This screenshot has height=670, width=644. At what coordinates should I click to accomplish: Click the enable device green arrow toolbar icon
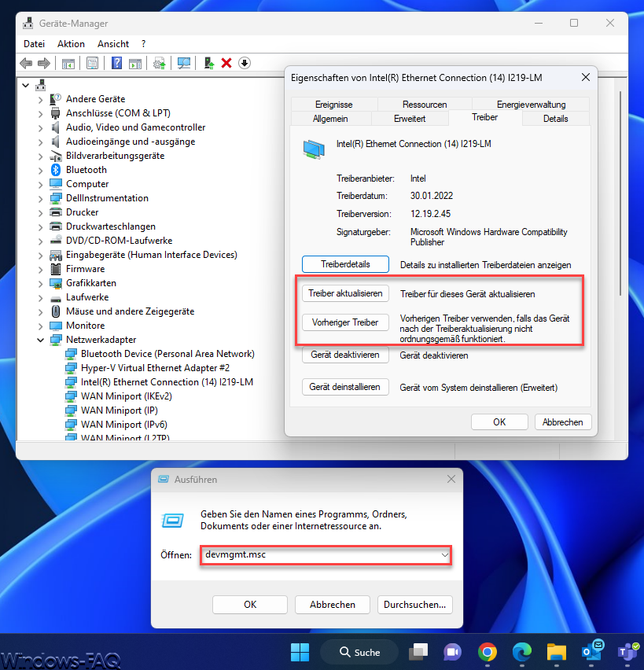[208, 63]
